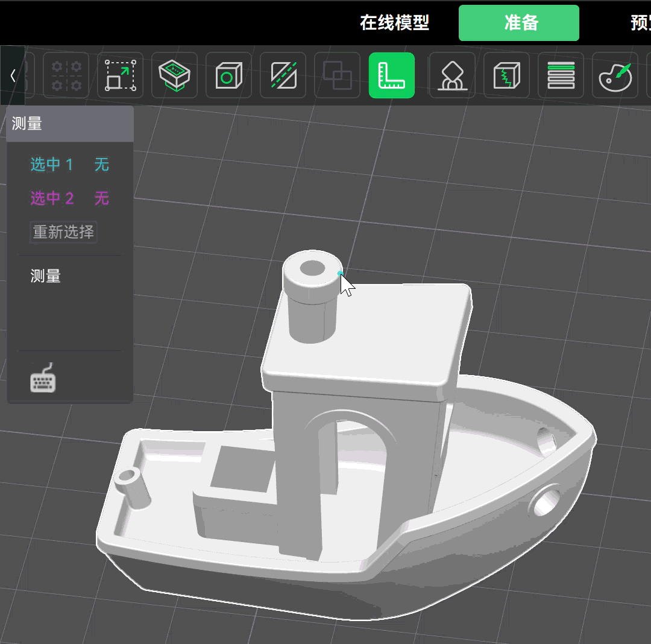Select the cut plane tool
This screenshot has height=644, width=651.
(x=283, y=75)
